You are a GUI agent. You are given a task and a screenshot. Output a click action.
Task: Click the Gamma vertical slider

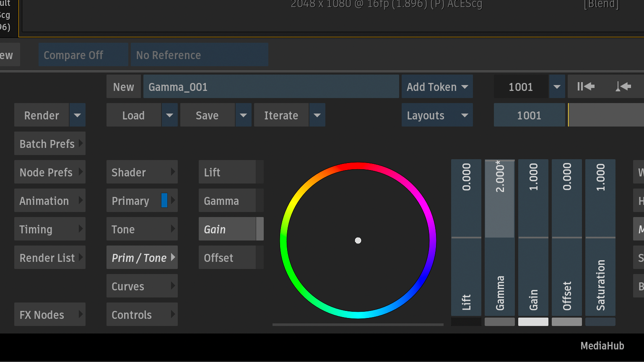500,238
